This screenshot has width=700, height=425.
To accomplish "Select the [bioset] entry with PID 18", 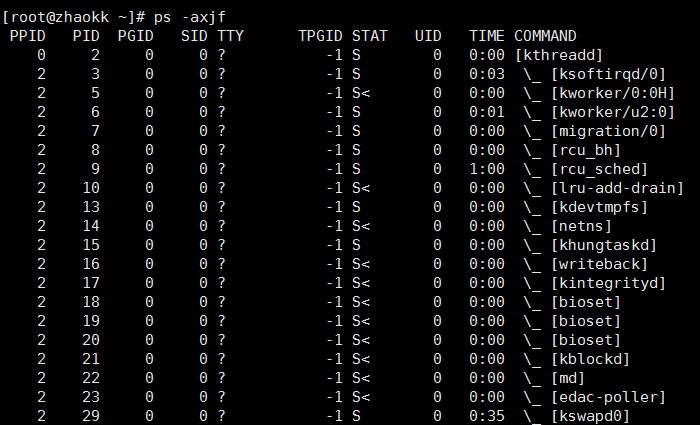I will (x=586, y=302).
